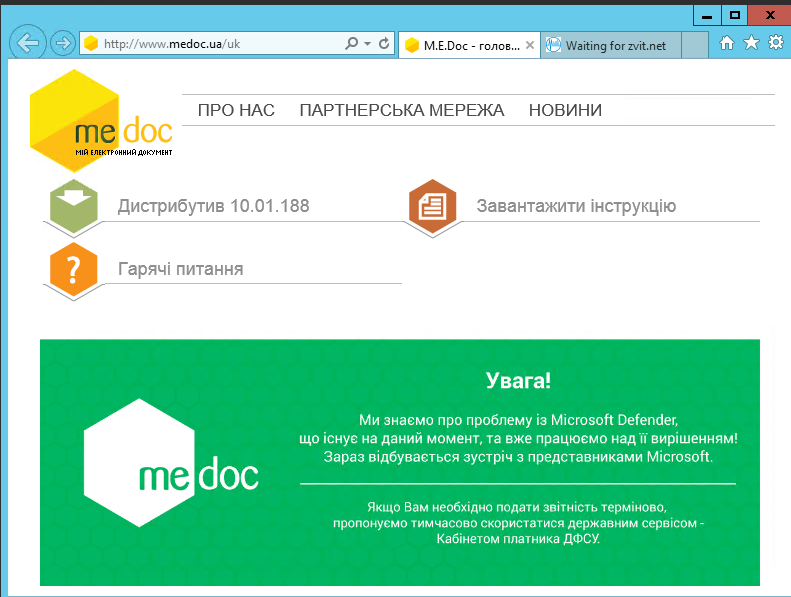Open the Завантажити інструкцію link
791x597 pixels.
pyautogui.click(x=576, y=206)
